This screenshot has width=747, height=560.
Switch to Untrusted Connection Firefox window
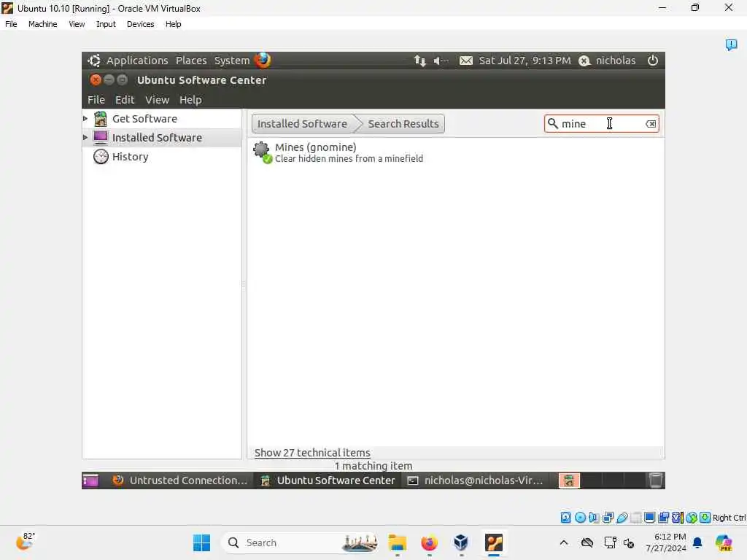pyautogui.click(x=181, y=481)
